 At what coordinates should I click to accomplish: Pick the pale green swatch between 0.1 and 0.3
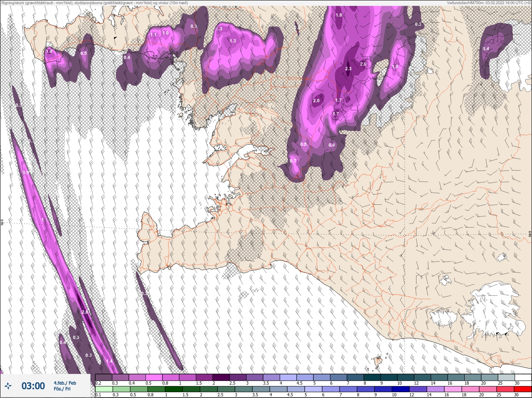104,389
